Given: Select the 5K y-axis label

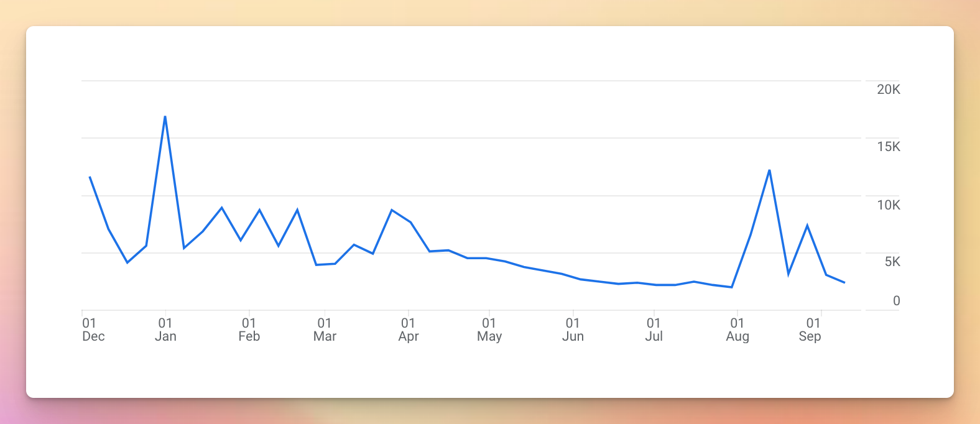Looking at the screenshot, I should pos(892,262).
